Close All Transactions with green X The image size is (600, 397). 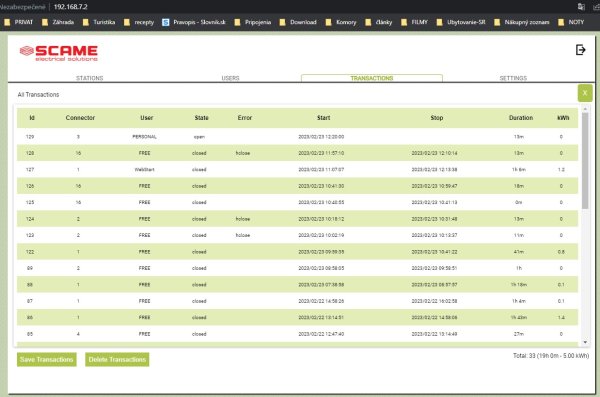[x=585, y=93]
